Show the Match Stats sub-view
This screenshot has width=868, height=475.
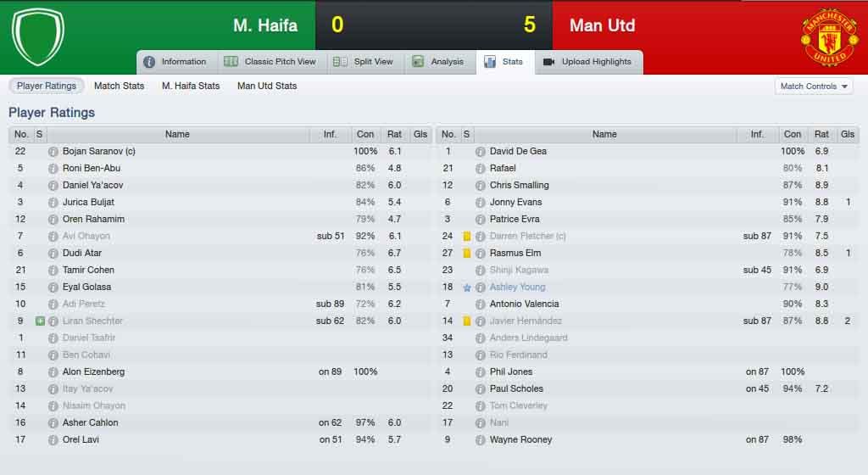tap(119, 86)
